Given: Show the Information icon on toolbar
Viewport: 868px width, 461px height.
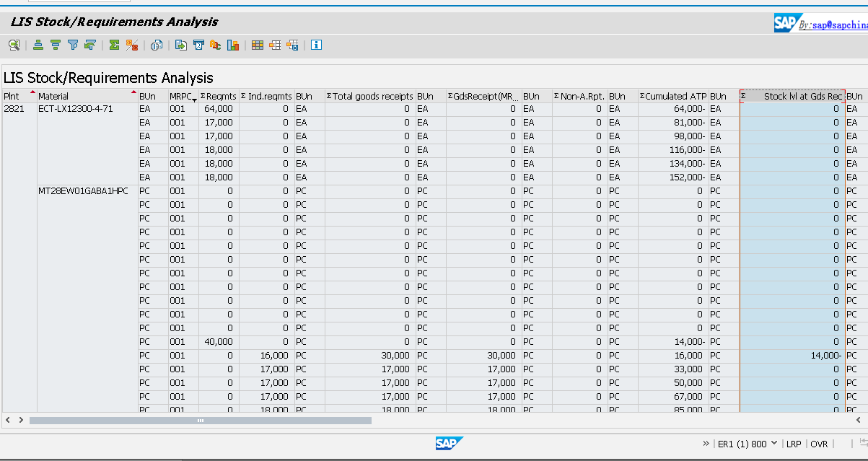Looking at the screenshot, I should pos(315,45).
